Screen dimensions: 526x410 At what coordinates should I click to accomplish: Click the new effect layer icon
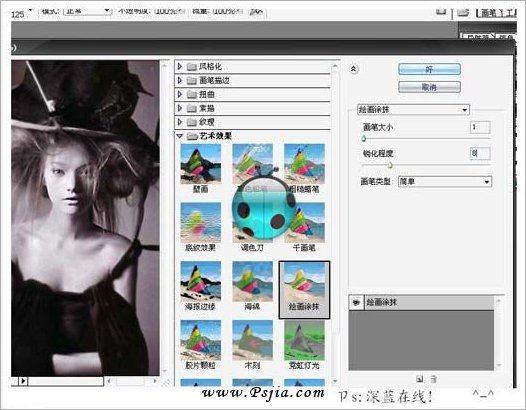(x=419, y=379)
